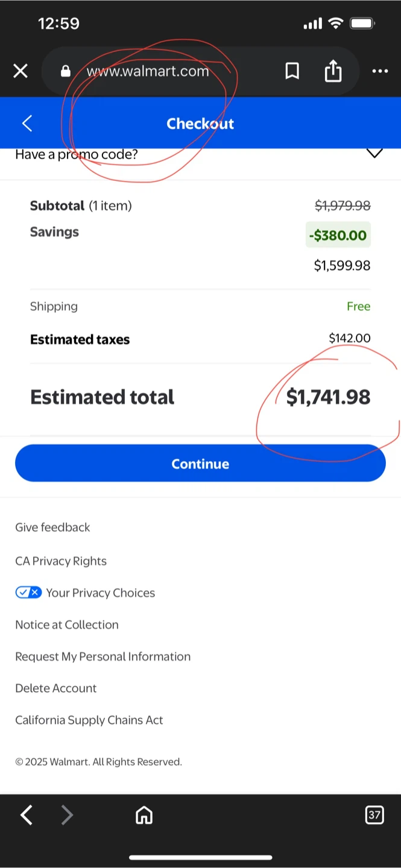
Task: Tap the browser forward arrow at bottom
Action: point(67,816)
